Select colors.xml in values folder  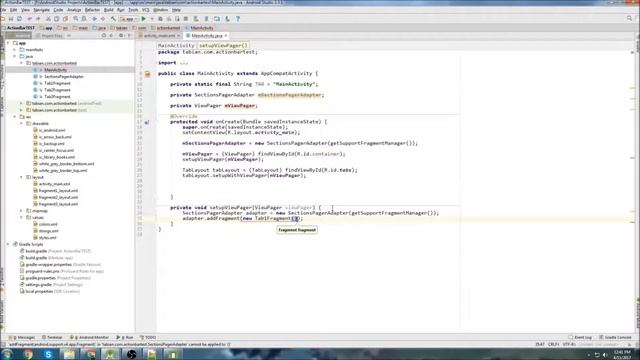pyautogui.click(x=48, y=224)
